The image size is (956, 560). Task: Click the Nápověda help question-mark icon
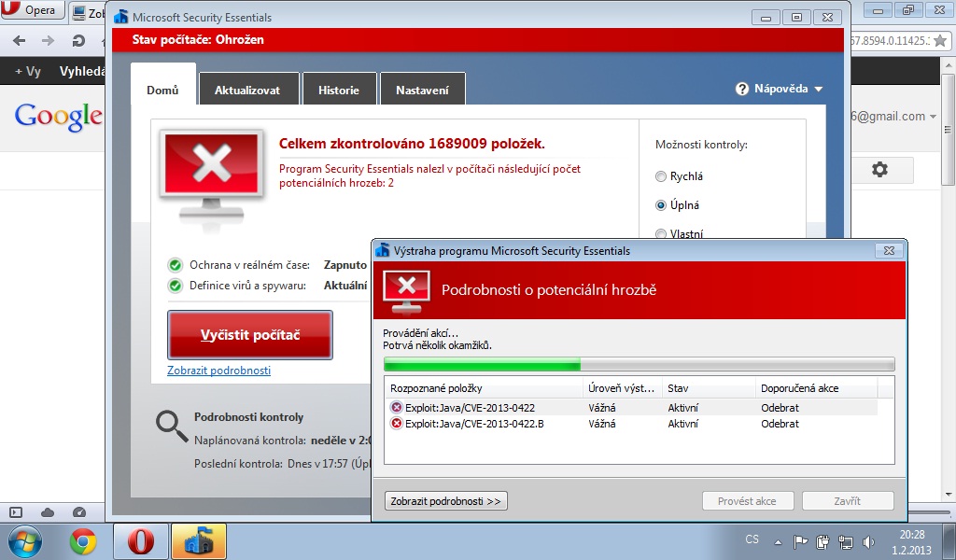click(741, 89)
